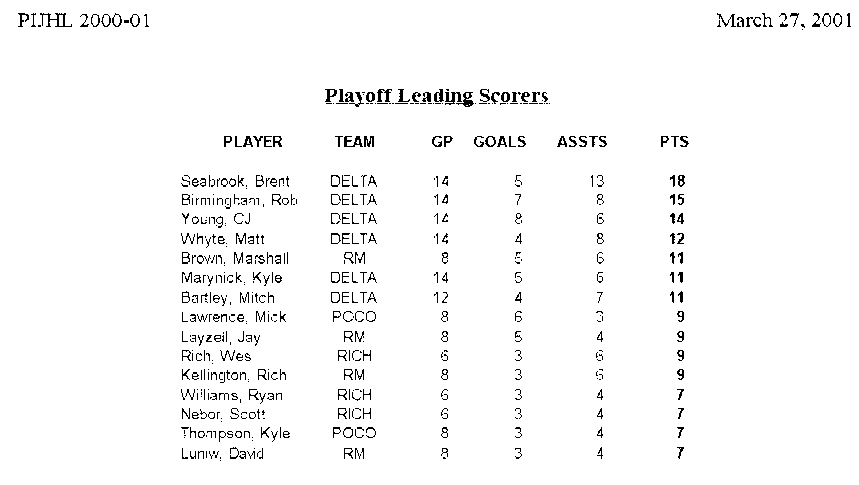This screenshot has width=859, height=485.
Task: Select RICH team for Rich, Wes
Action: (x=354, y=356)
